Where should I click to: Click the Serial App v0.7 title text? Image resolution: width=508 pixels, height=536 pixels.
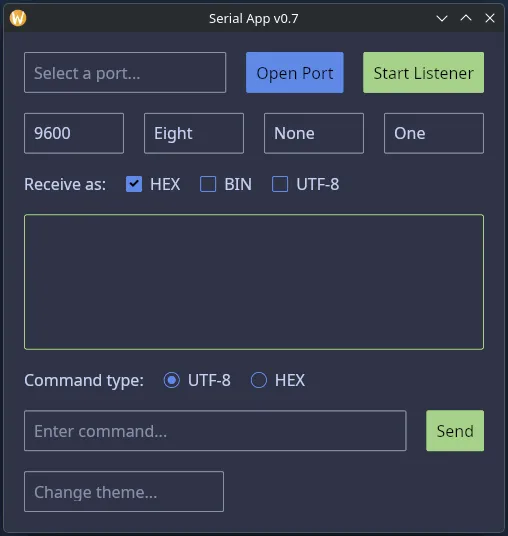click(254, 19)
